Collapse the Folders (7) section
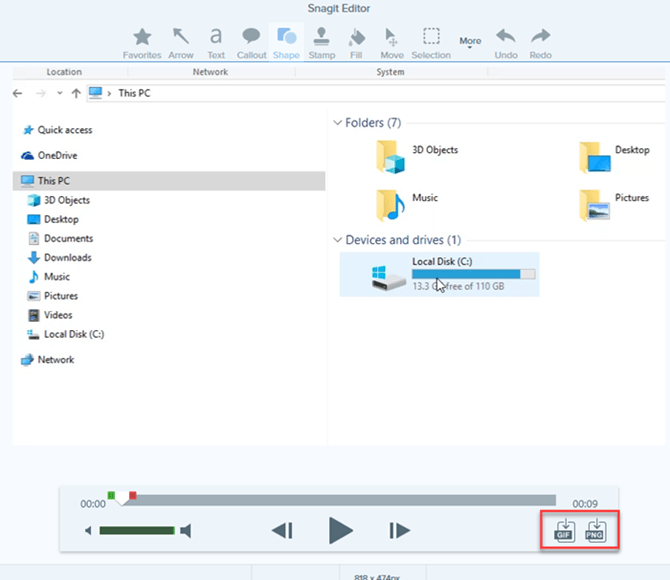This screenshot has height=580, width=670. 338,123
